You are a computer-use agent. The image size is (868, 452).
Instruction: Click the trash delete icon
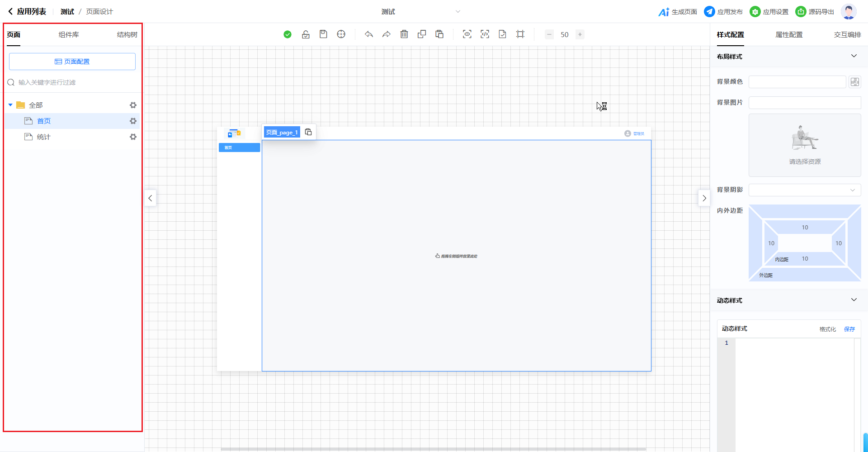[x=404, y=34]
